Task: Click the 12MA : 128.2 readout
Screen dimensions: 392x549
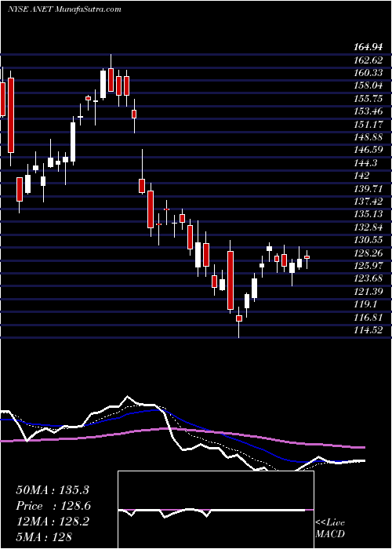Action: point(53,522)
